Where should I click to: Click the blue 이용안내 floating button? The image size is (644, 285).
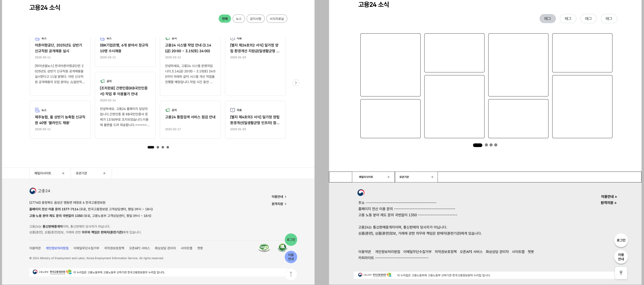(291, 257)
